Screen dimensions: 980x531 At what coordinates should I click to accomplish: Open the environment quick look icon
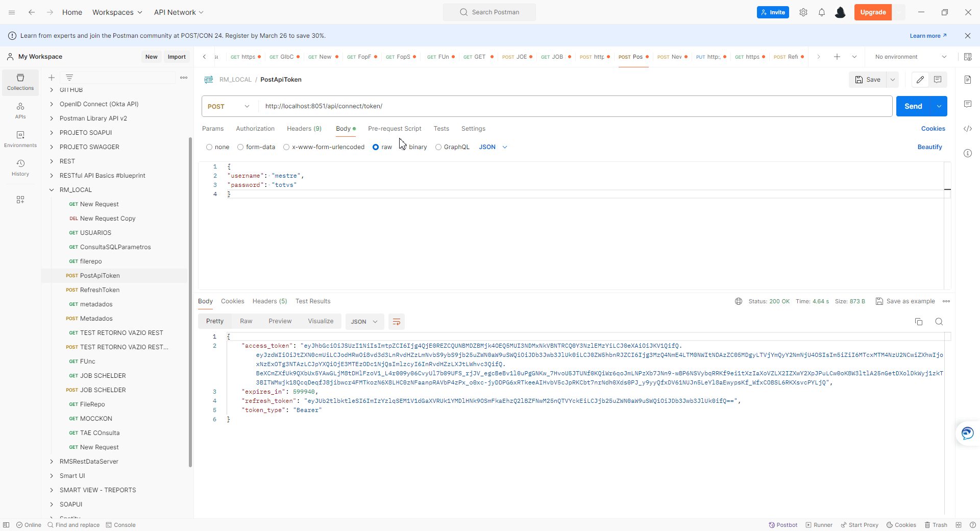click(x=968, y=57)
